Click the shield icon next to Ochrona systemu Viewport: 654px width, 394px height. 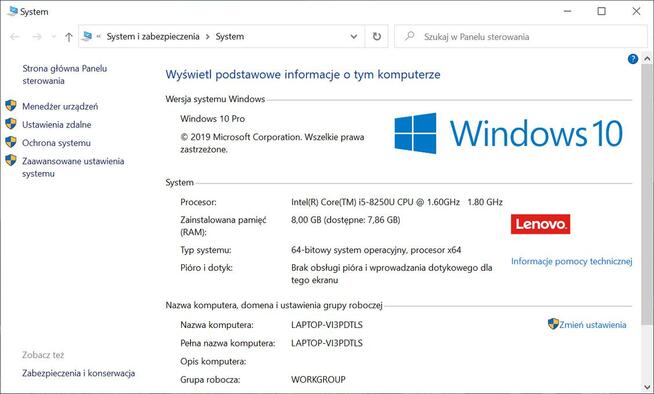(x=11, y=142)
